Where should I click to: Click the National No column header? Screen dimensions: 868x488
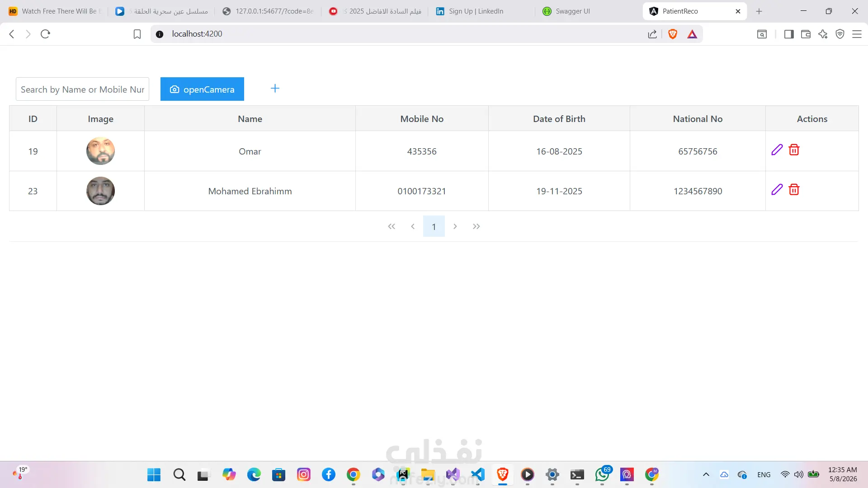(698, 119)
